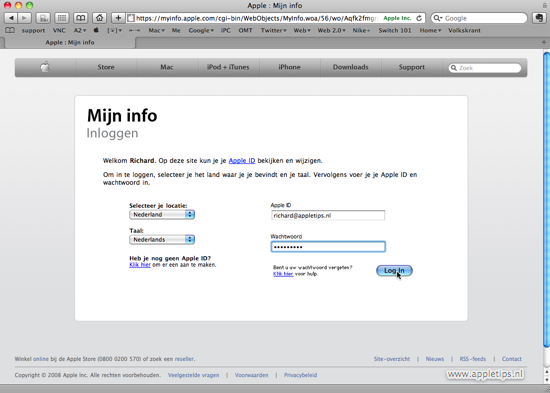Open the OMT bookmark
The image size is (550, 393).
[246, 31]
